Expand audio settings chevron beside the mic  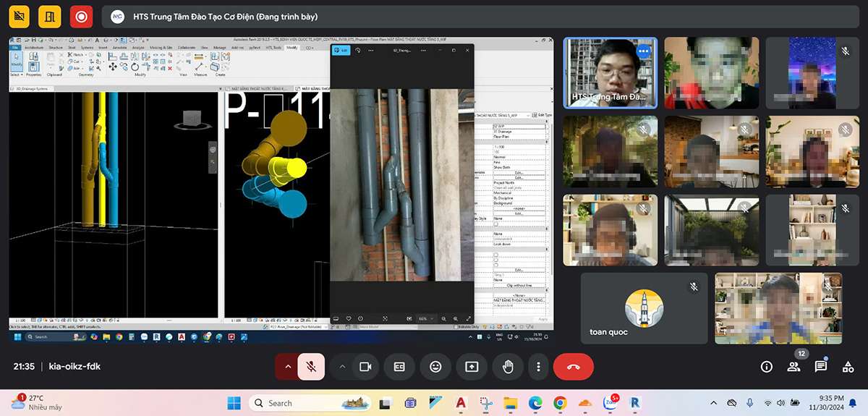pyautogui.click(x=287, y=367)
